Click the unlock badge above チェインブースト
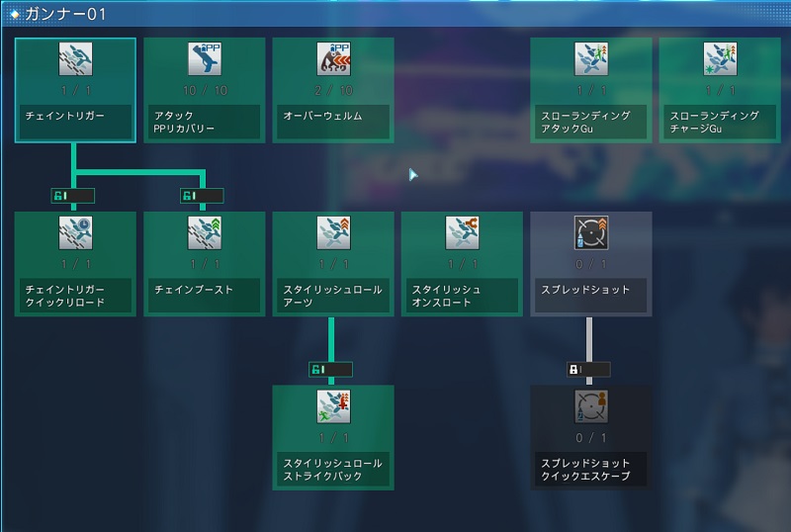This screenshot has width=791, height=532. [x=202, y=196]
